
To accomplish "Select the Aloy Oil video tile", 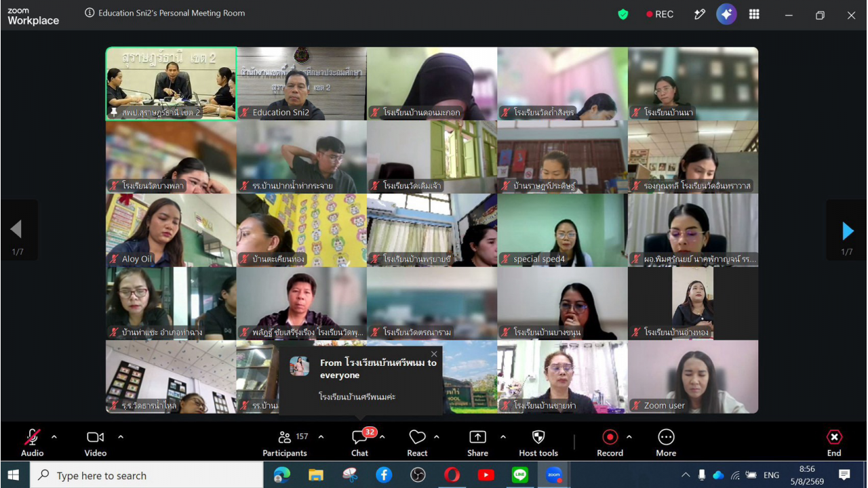I will (x=171, y=230).
